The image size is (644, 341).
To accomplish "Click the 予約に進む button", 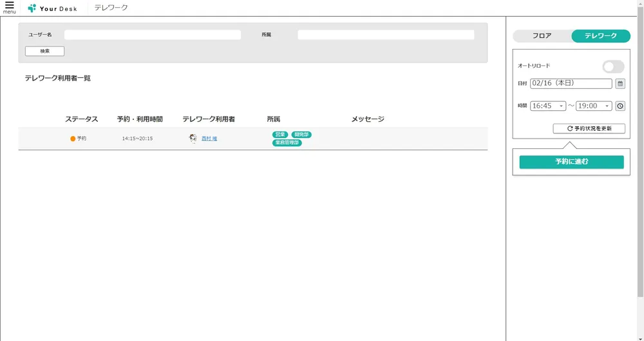I will [571, 162].
